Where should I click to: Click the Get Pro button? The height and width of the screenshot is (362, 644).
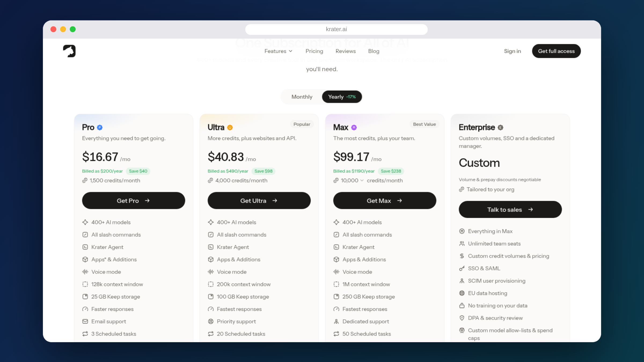133,201
